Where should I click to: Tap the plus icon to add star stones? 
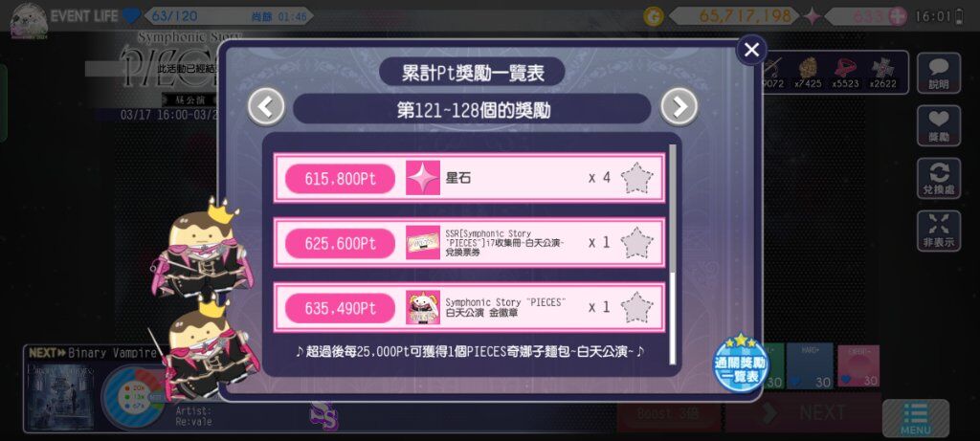tap(897, 16)
